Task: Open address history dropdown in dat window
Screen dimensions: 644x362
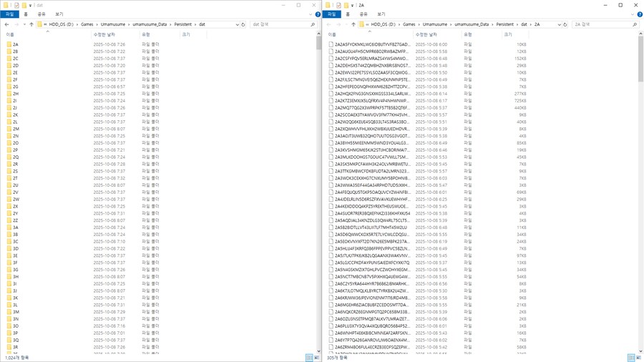Action: [237, 24]
